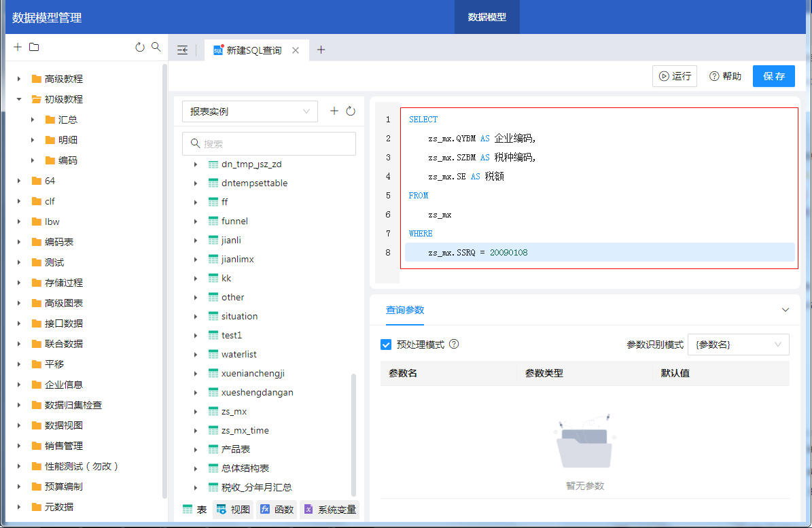The image size is (812, 528).
Task: Open the 报表实例 data source dropdown
Action: pyautogui.click(x=250, y=111)
